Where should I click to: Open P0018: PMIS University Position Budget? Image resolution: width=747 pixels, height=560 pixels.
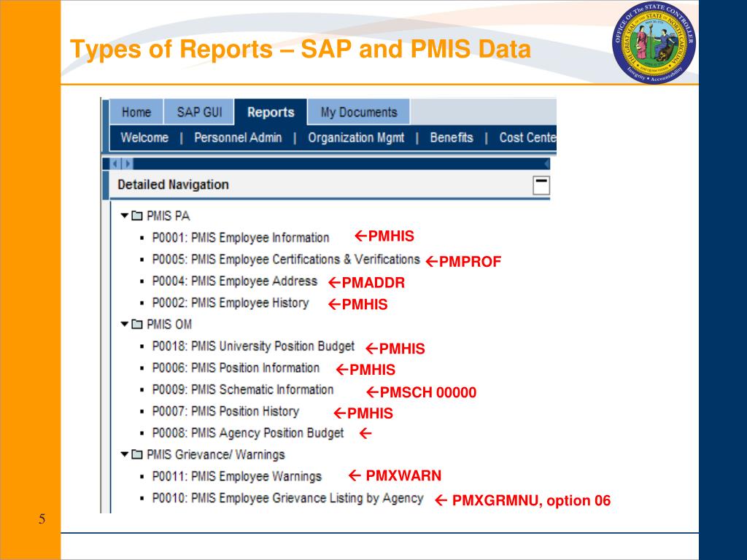[x=253, y=346]
